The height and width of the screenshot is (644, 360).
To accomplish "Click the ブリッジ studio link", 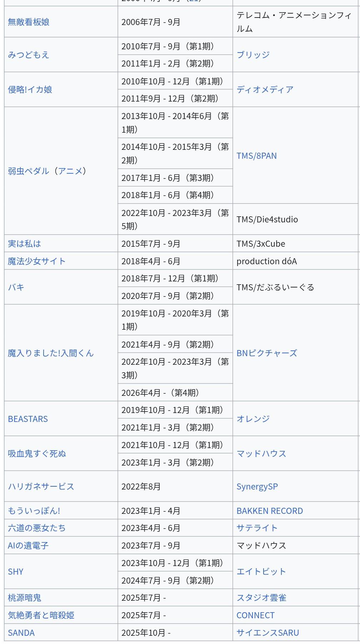I will point(253,55).
